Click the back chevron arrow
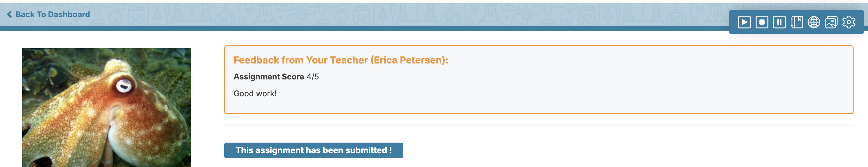This screenshot has width=868, height=167. (9, 14)
